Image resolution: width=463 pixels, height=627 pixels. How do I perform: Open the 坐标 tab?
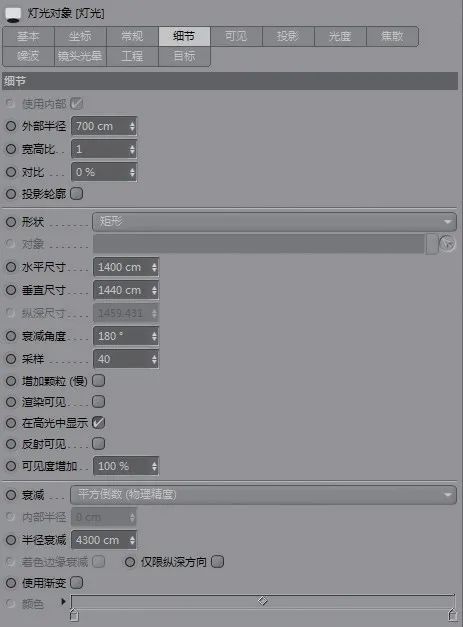point(80,36)
